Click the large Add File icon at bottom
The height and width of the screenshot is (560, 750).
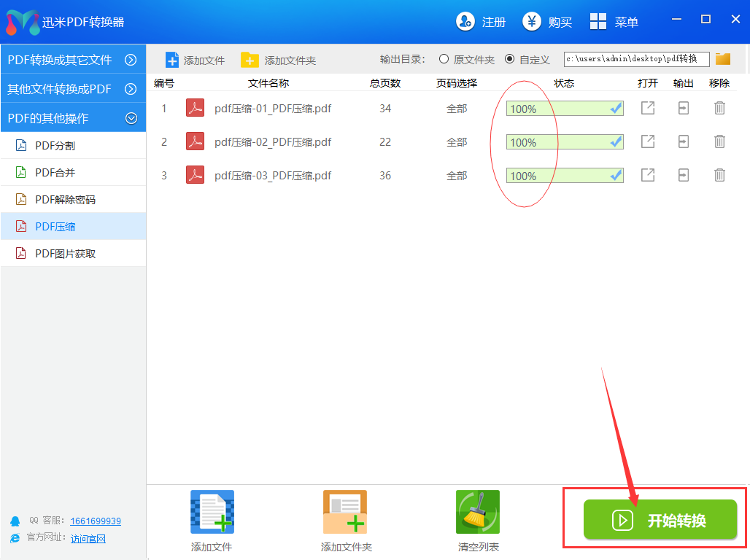pos(212,513)
